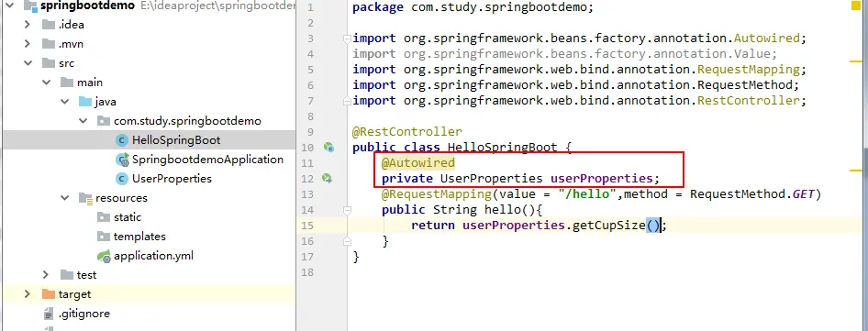Expand the target folder

[28, 294]
